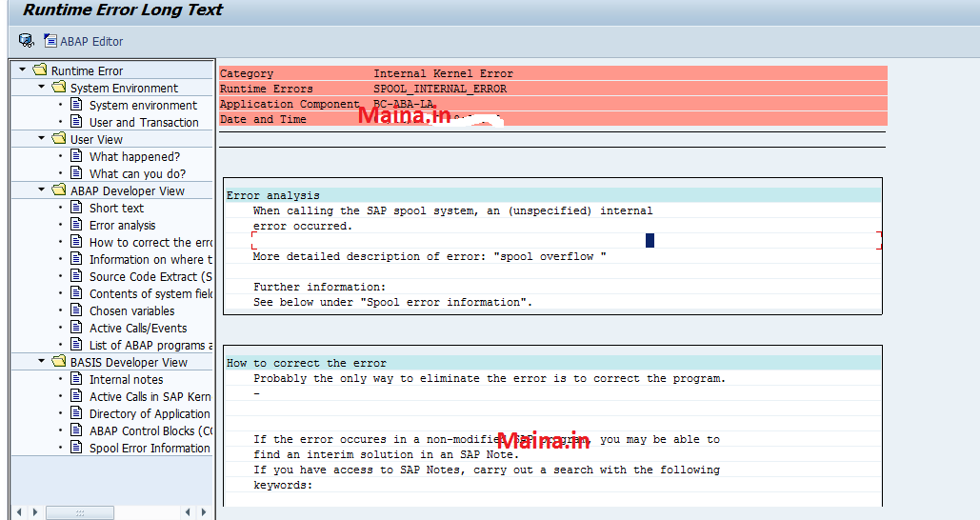Viewport: 980px width, 520px height.
Task: Jump to Error analysis in the tree
Action: tap(123, 225)
